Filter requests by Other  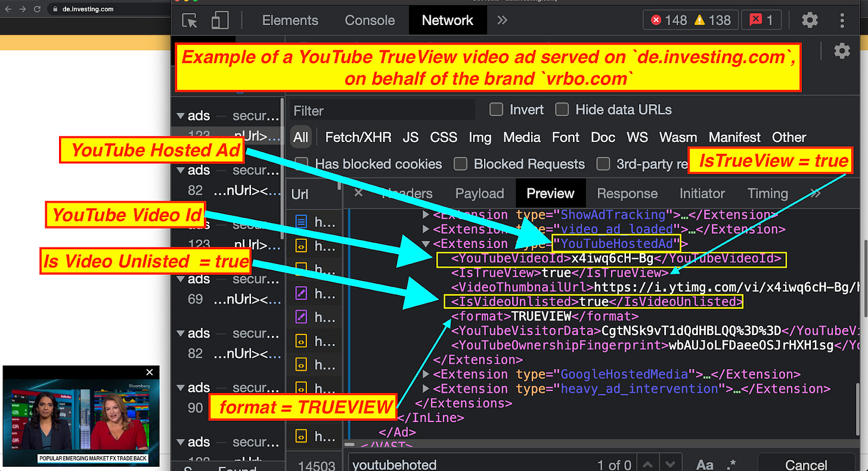[789, 137]
